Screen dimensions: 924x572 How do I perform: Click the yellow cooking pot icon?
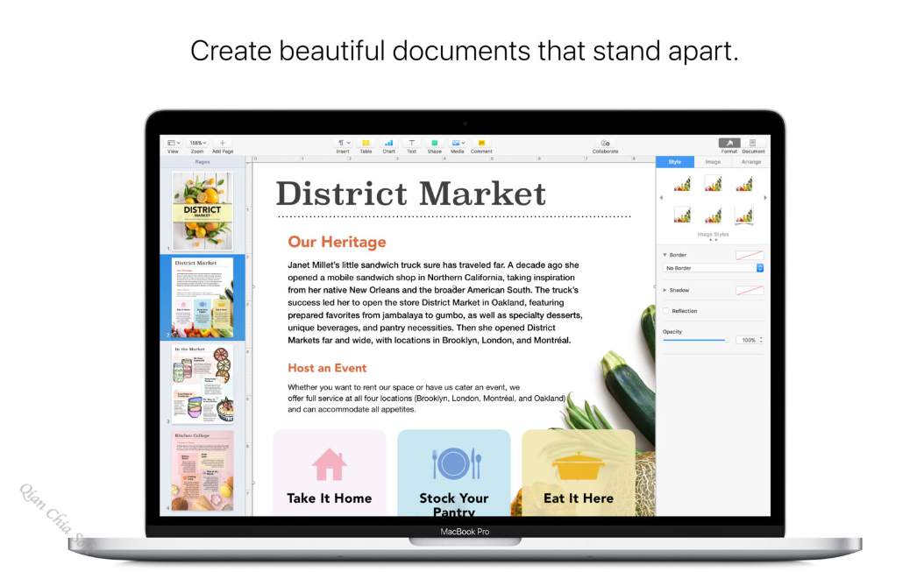579,466
